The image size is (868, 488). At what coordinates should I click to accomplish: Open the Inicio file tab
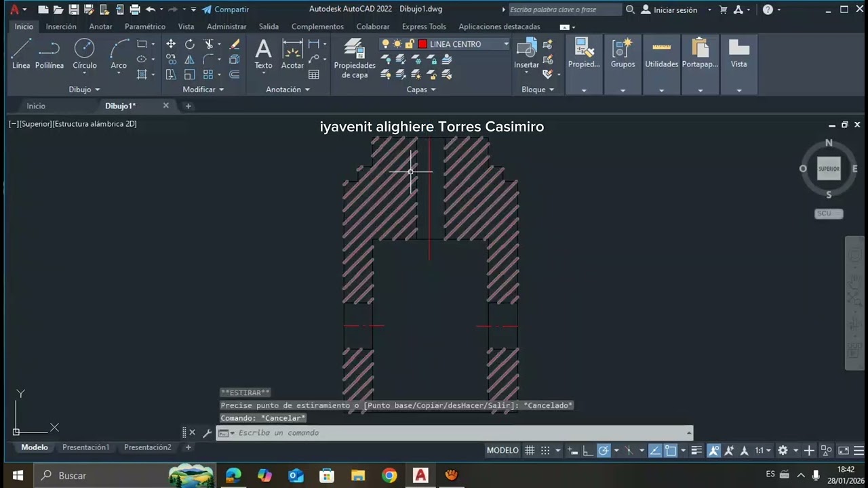36,106
